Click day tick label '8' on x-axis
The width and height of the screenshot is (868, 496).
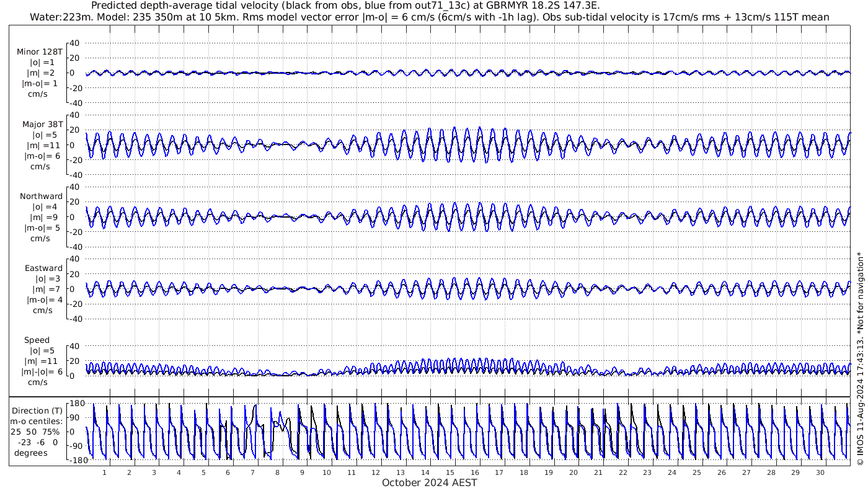point(277,472)
